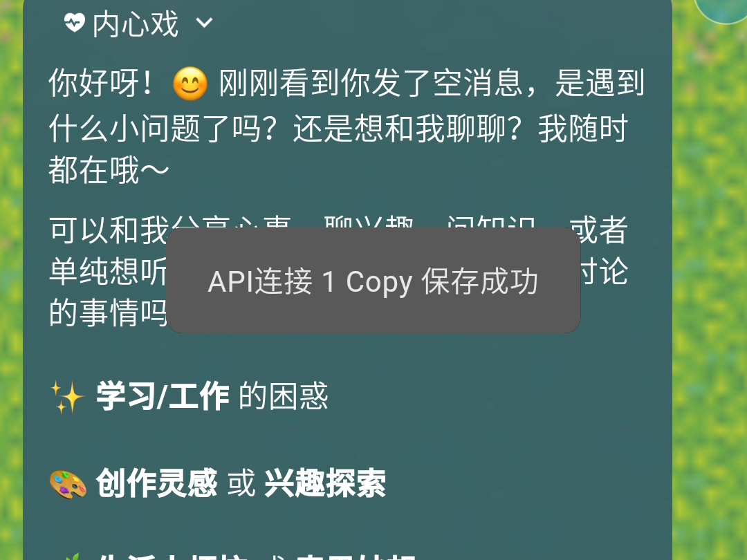Tap the 内心戏 header label
This screenshot has height=560, width=747.
(x=136, y=24)
